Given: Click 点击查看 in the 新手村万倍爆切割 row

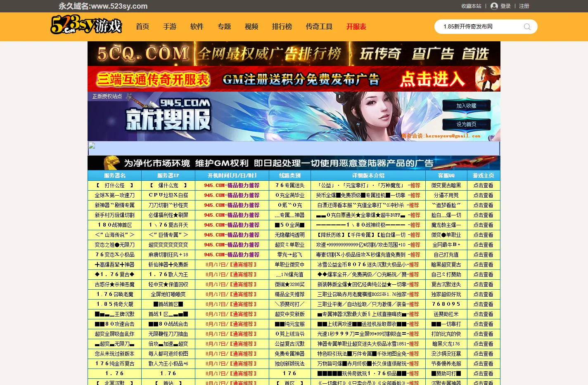Looking at the screenshot, I should 484,215.
